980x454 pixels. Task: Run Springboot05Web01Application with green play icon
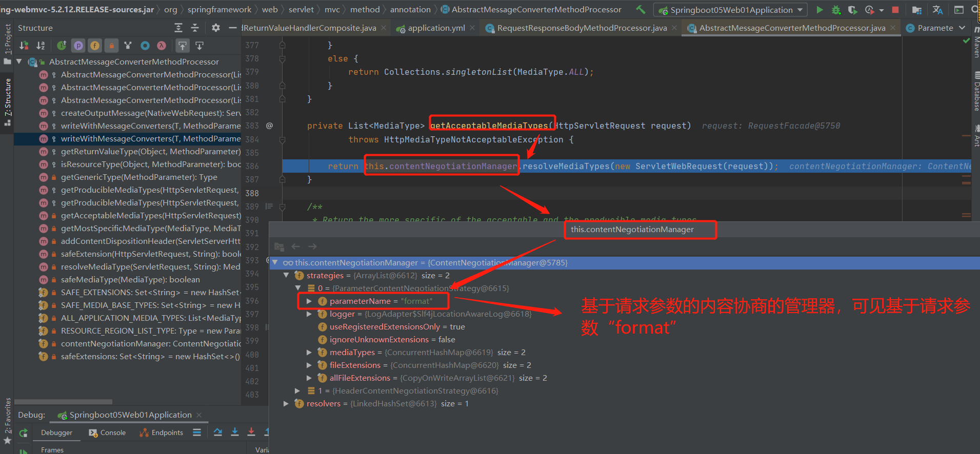click(819, 10)
